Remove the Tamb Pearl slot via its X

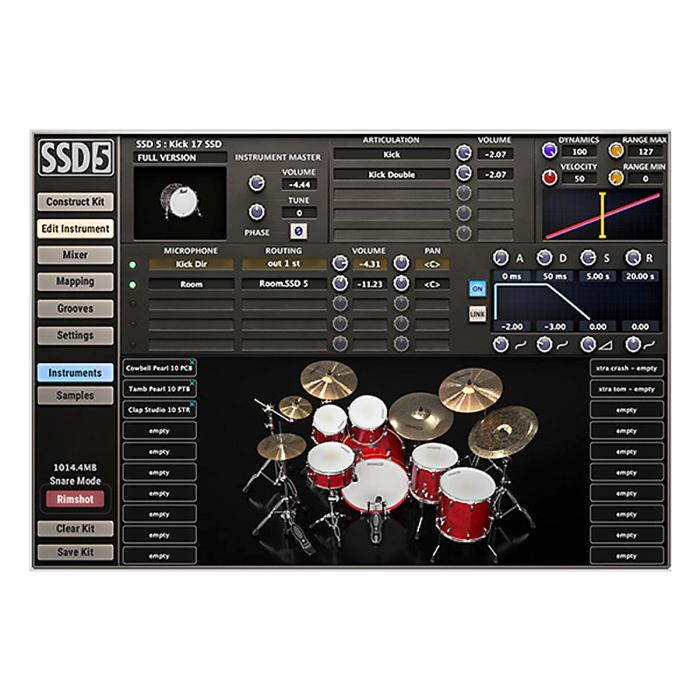pyautogui.click(x=192, y=383)
